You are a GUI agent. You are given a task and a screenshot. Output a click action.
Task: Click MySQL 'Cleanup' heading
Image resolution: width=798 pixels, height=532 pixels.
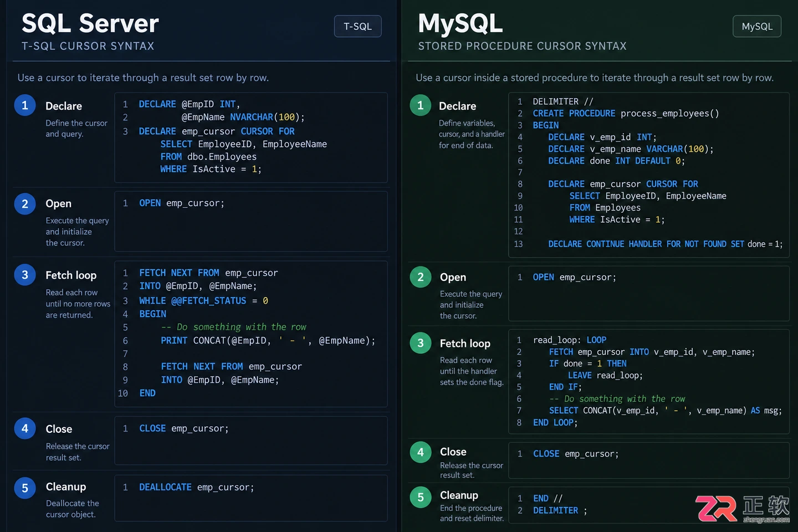point(459,495)
